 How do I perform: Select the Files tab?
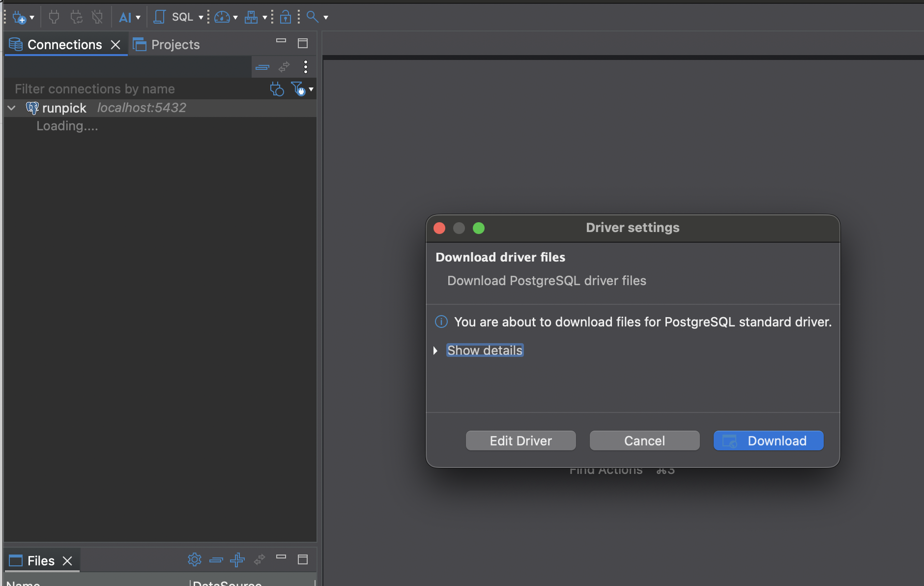click(41, 561)
